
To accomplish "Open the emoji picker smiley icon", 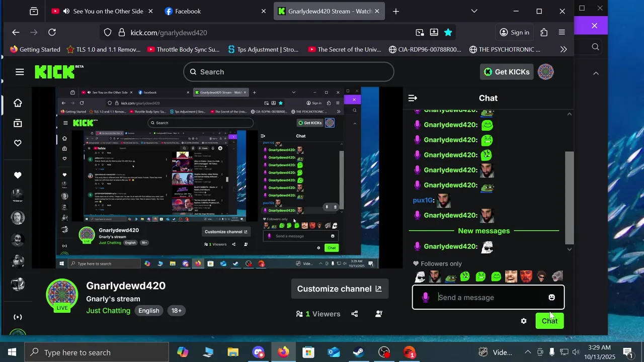I will 551,298.
